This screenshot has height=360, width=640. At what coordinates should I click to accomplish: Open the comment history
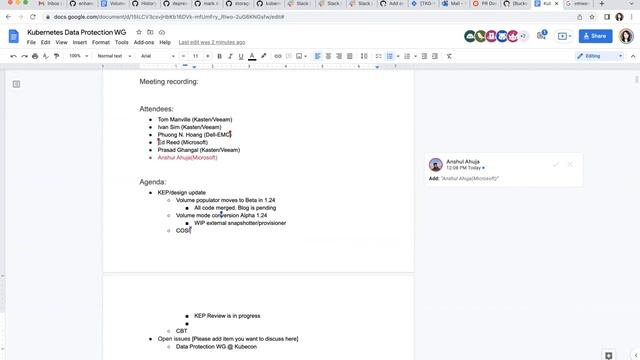coord(541,36)
